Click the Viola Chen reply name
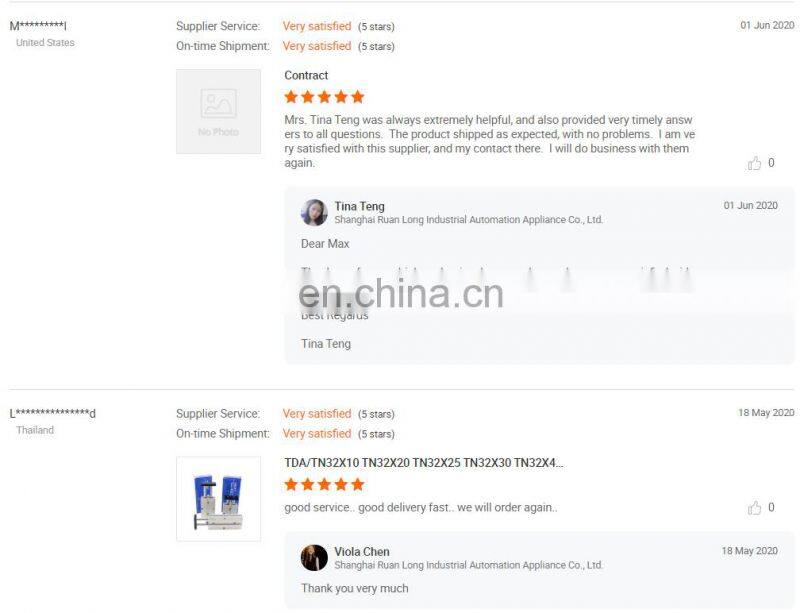The image size is (800, 613). pos(362,552)
